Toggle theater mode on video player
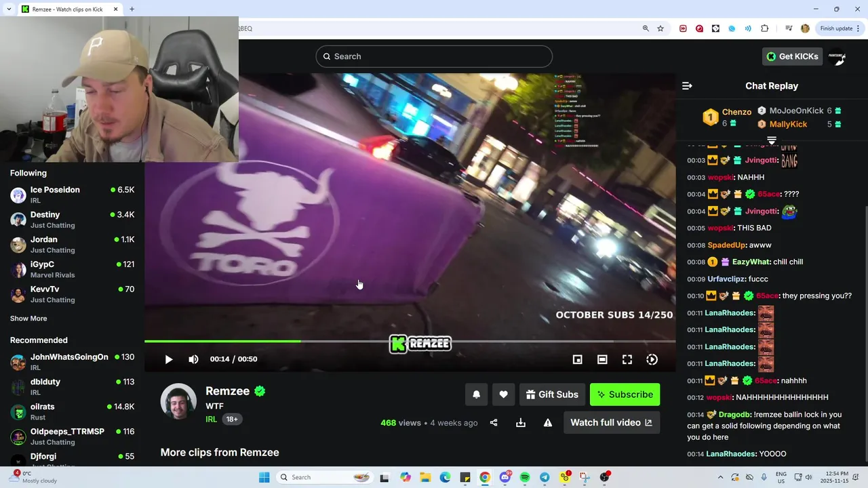The height and width of the screenshot is (488, 868). pyautogui.click(x=602, y=360)
